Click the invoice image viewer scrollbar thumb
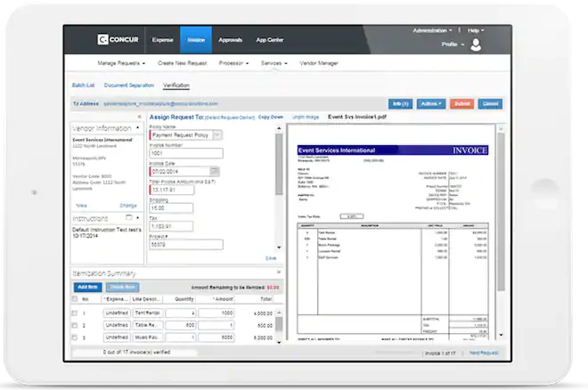The height and width of the screenshot is (390, 588). (x=501, y=212)
